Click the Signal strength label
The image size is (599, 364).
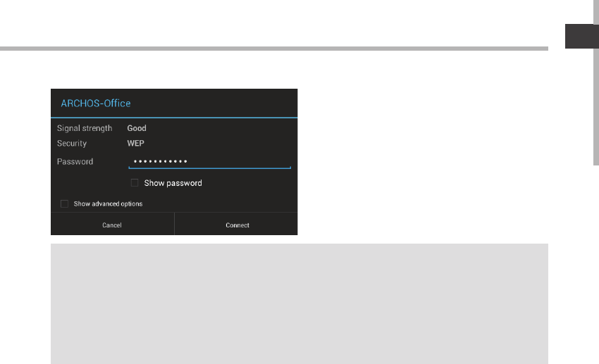click(85, 128)
